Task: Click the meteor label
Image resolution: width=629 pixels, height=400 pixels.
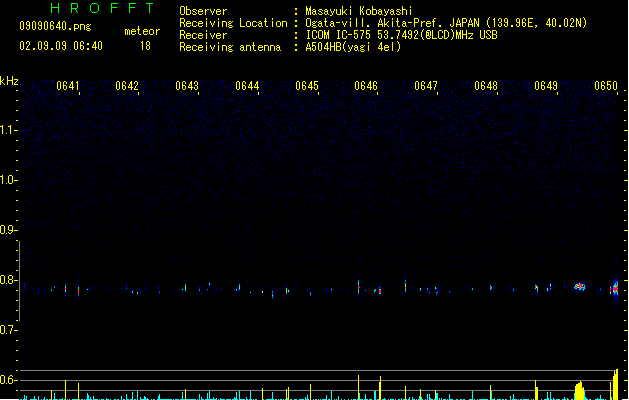Action: (142, 31)
